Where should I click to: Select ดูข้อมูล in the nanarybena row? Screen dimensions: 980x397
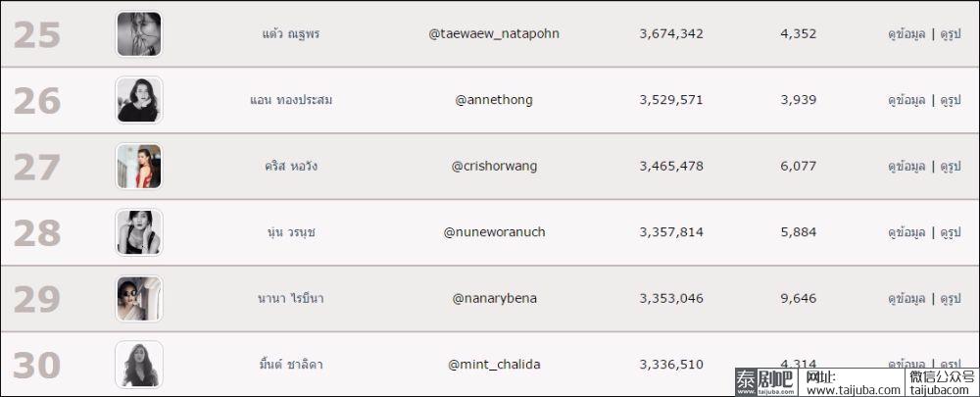point(906,299)
